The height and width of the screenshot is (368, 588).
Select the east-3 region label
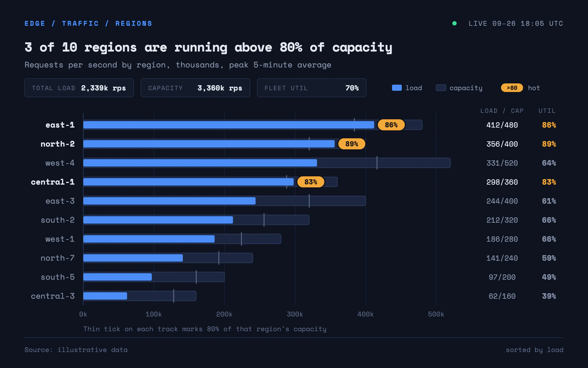click(60, 201)
